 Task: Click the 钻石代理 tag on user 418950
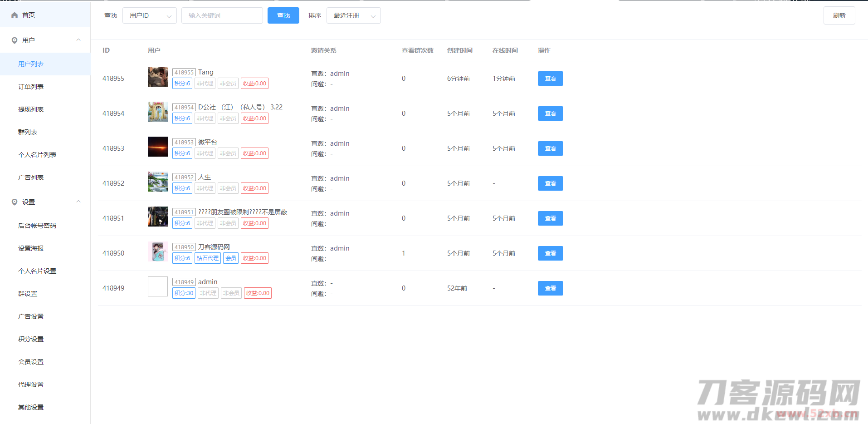click(208, 258)
